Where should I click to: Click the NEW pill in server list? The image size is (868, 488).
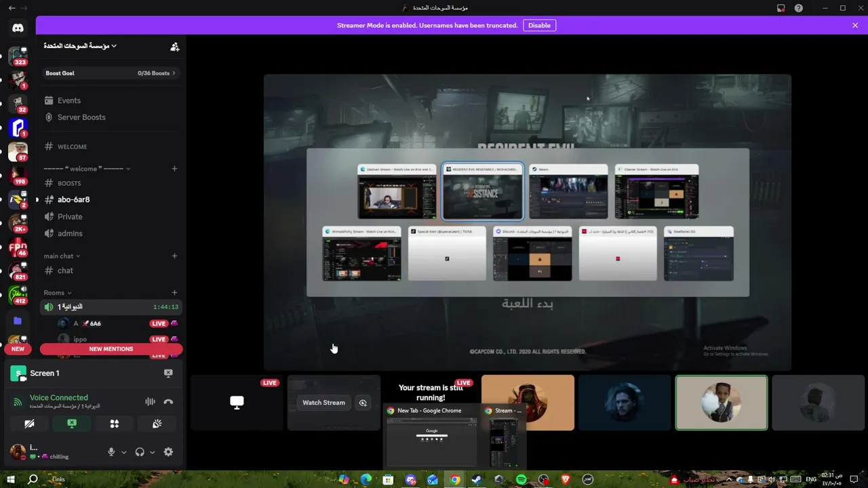[18, 349]
